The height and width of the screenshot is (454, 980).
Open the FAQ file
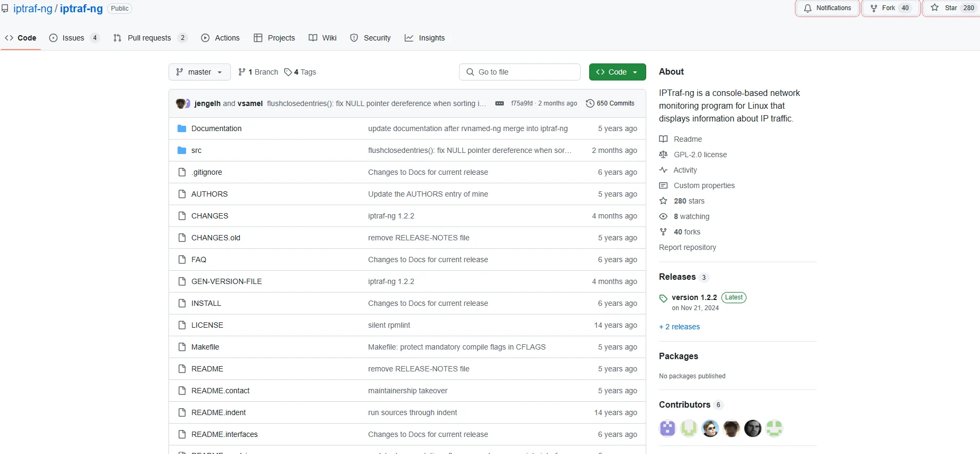(199, 260)
